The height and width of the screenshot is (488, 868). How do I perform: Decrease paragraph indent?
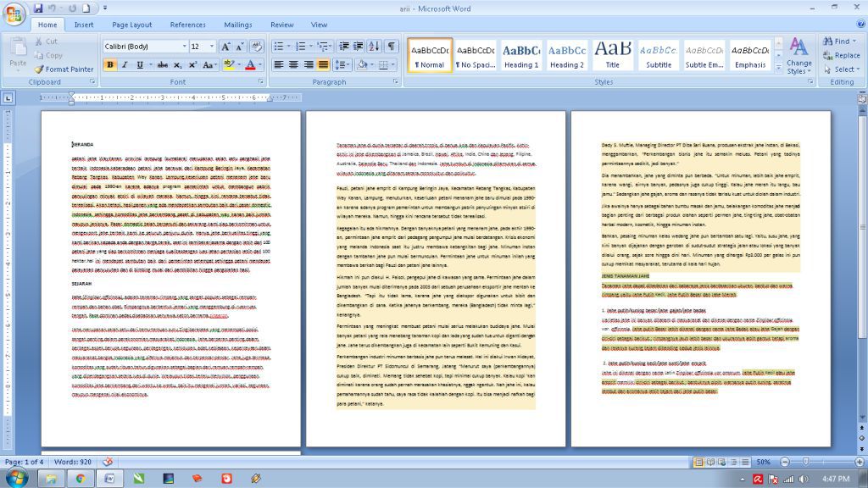344,47
